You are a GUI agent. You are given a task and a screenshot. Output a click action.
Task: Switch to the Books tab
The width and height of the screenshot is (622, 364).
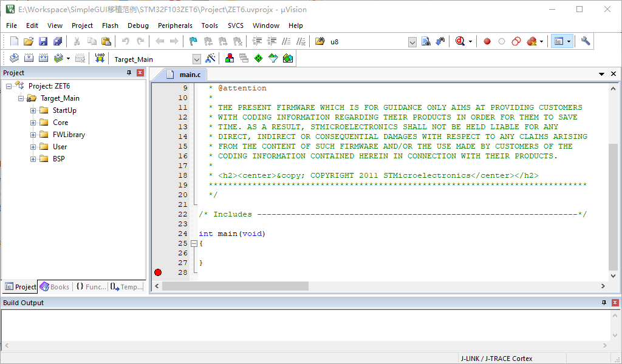(55, 287)
